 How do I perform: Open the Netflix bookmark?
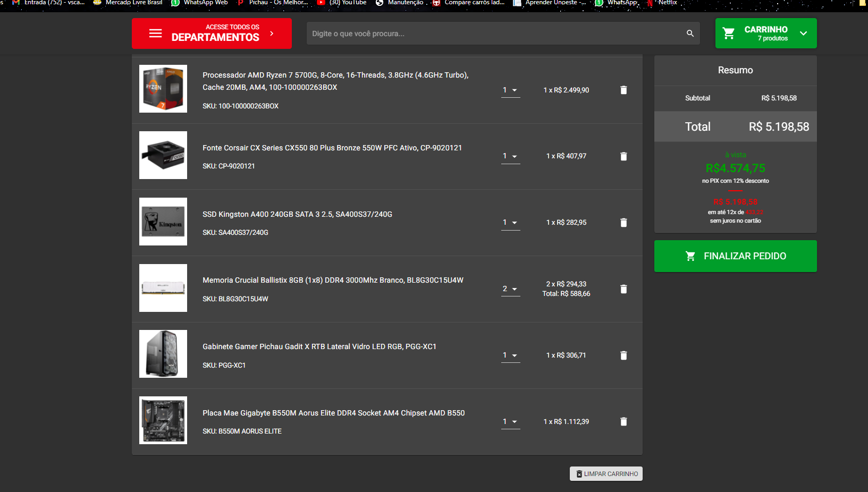(x=662, y=3)
